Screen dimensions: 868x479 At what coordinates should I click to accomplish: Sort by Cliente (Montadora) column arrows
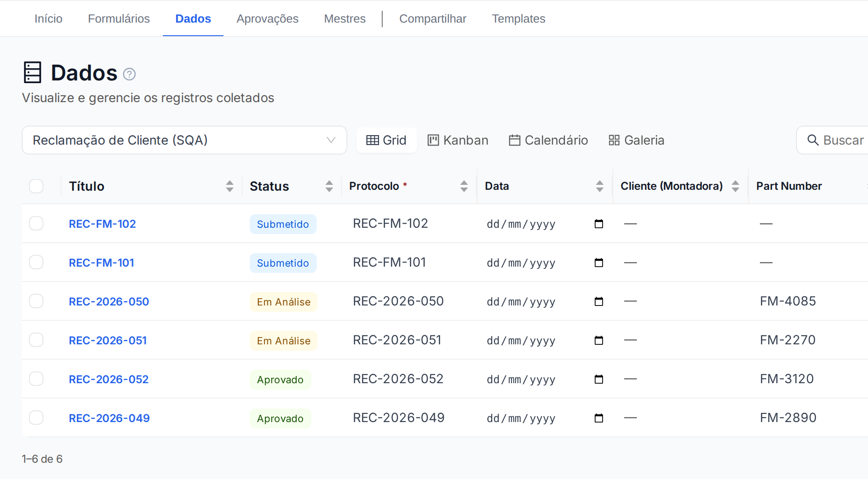point(735,186)
